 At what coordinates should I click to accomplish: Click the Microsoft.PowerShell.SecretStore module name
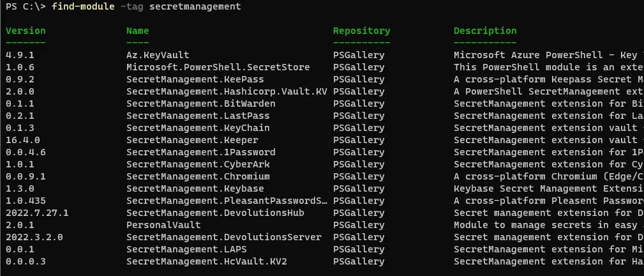218,67
